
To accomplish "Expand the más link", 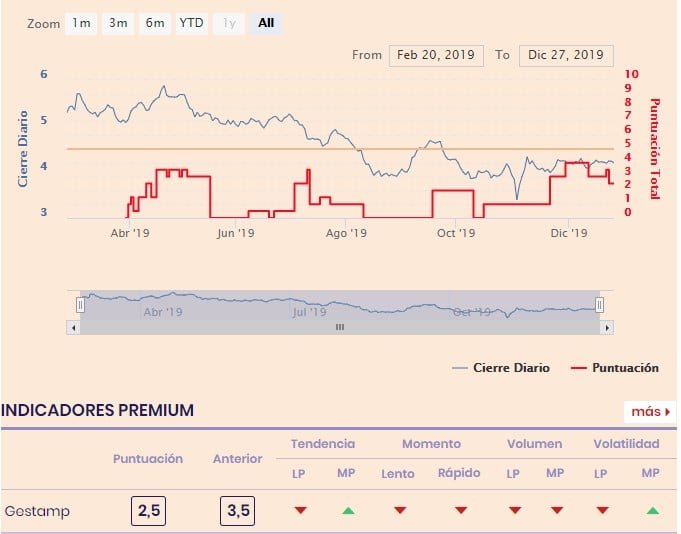I will click(x=650, y=411).
